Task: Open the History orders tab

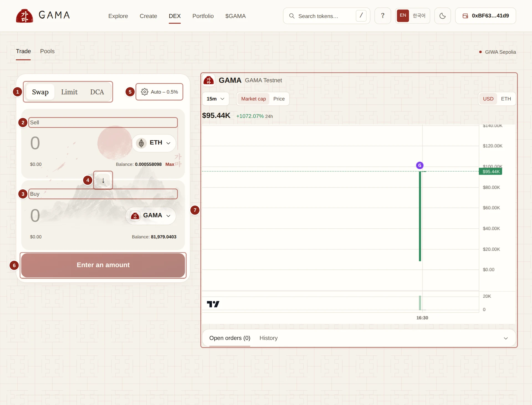Action: tap(268, 338)
